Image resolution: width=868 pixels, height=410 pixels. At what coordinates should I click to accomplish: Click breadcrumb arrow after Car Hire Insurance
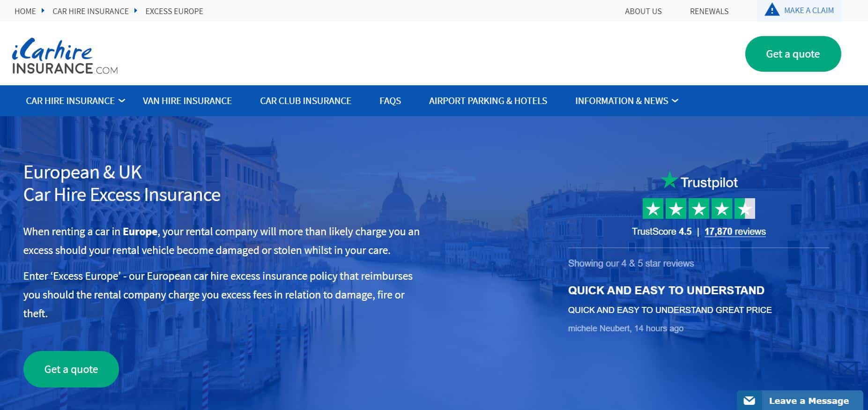click(x=136, y=10)
